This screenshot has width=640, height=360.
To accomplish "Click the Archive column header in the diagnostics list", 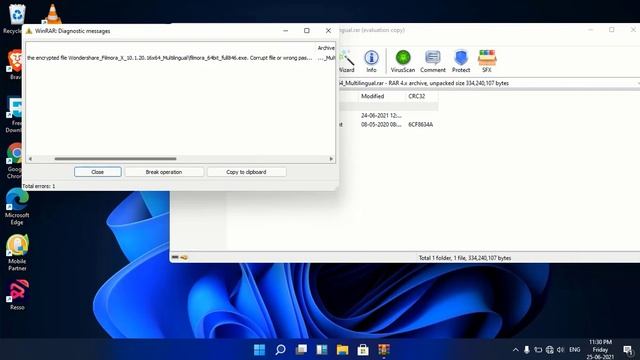I will click(x=326, y=48).
